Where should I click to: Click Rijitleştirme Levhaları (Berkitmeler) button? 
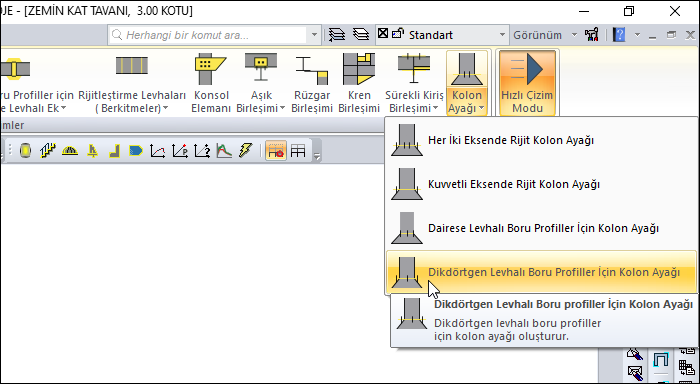click(x=132, y=83)
